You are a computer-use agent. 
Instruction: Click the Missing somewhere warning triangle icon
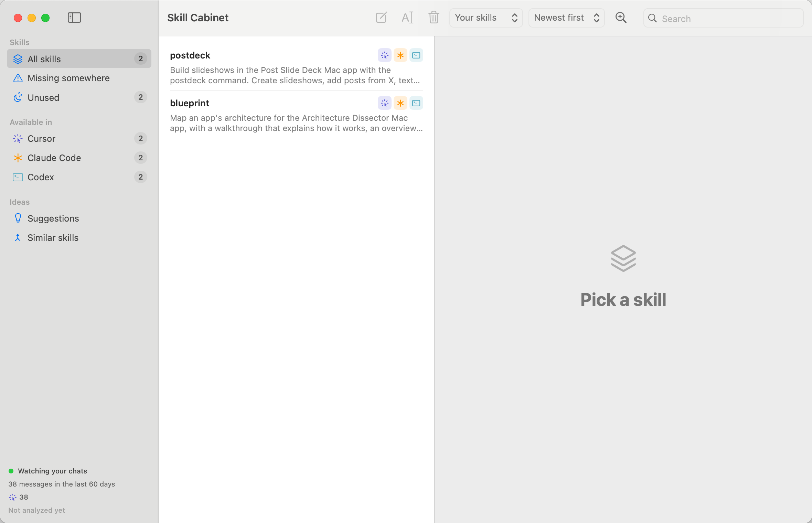pos(18,78)
